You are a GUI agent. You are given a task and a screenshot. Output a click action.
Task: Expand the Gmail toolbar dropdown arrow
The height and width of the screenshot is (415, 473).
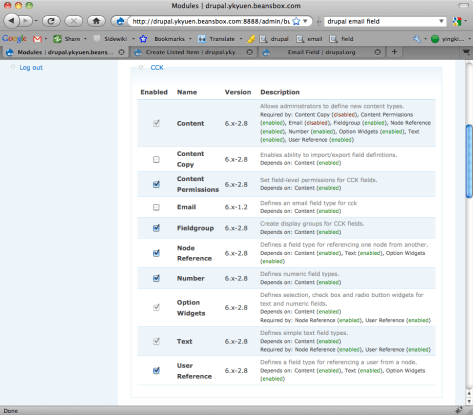(46, 39)
